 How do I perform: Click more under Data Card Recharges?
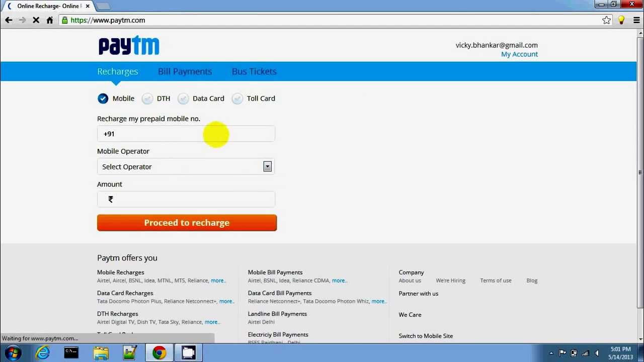click(226, 301)
